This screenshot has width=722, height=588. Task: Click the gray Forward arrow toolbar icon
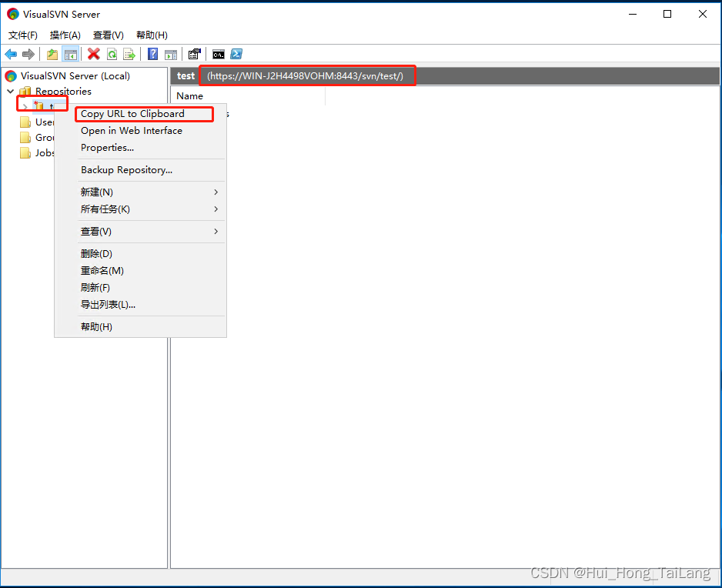(28, 55)
